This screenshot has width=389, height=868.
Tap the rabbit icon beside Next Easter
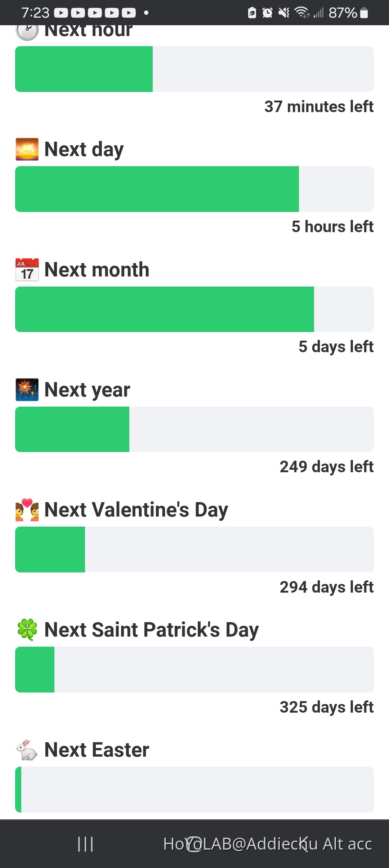tap(27, 750)
